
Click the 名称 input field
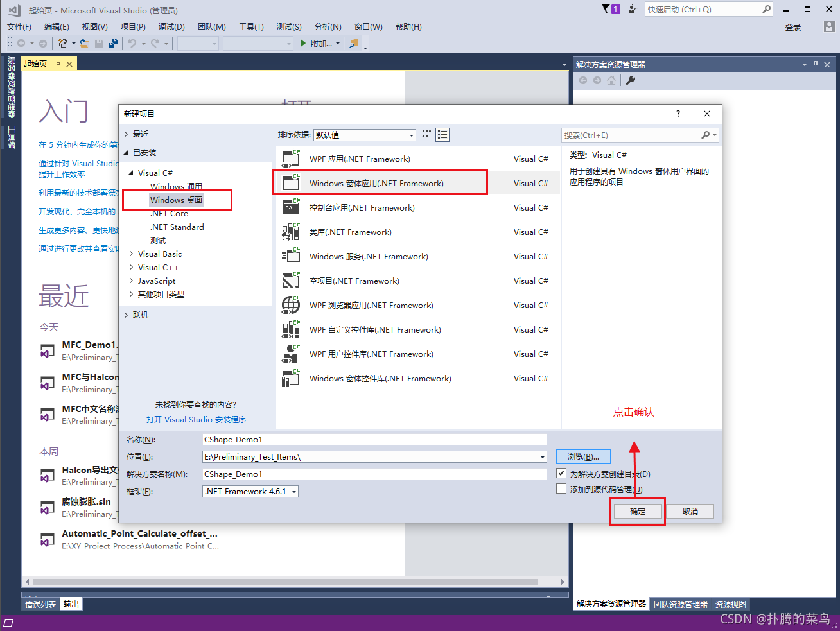374,440
